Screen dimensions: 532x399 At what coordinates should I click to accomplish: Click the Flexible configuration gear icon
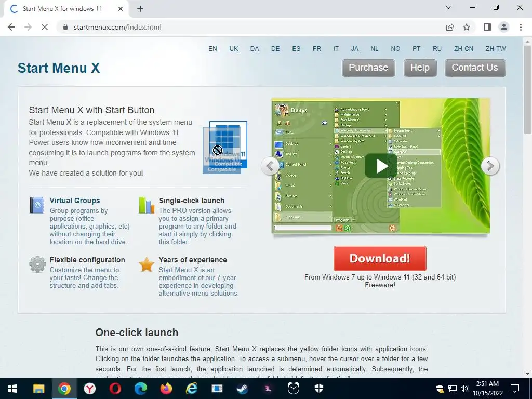(x=37, y=264)
